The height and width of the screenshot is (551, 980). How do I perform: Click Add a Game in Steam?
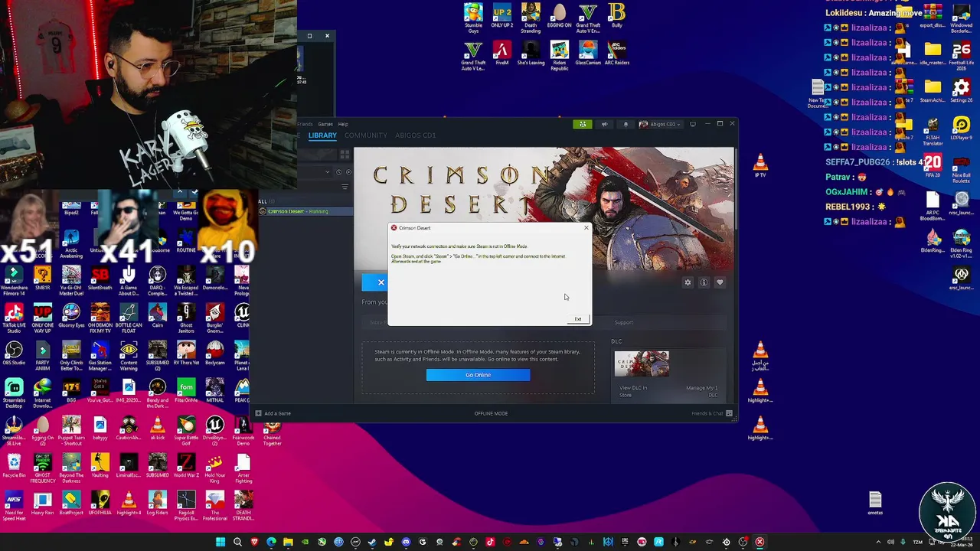273,413
